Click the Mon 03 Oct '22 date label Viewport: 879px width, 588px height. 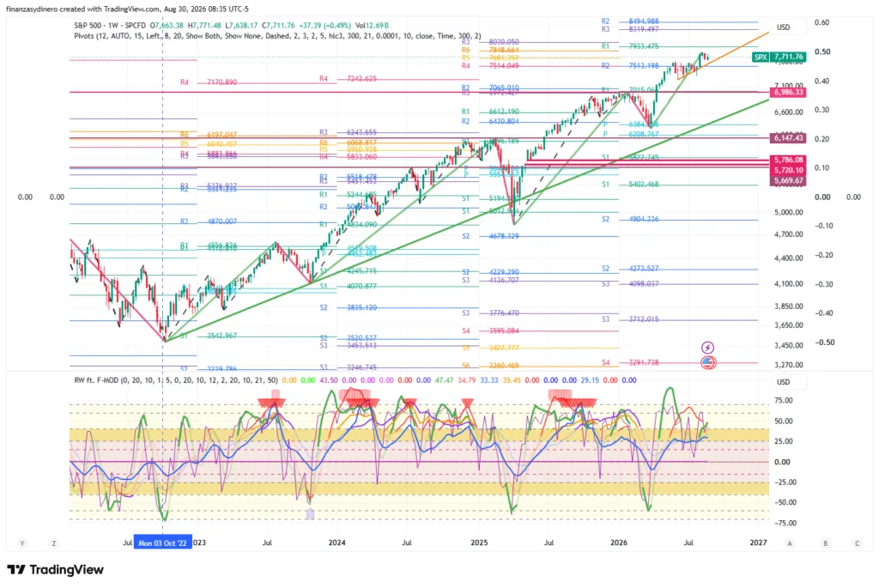162,543
